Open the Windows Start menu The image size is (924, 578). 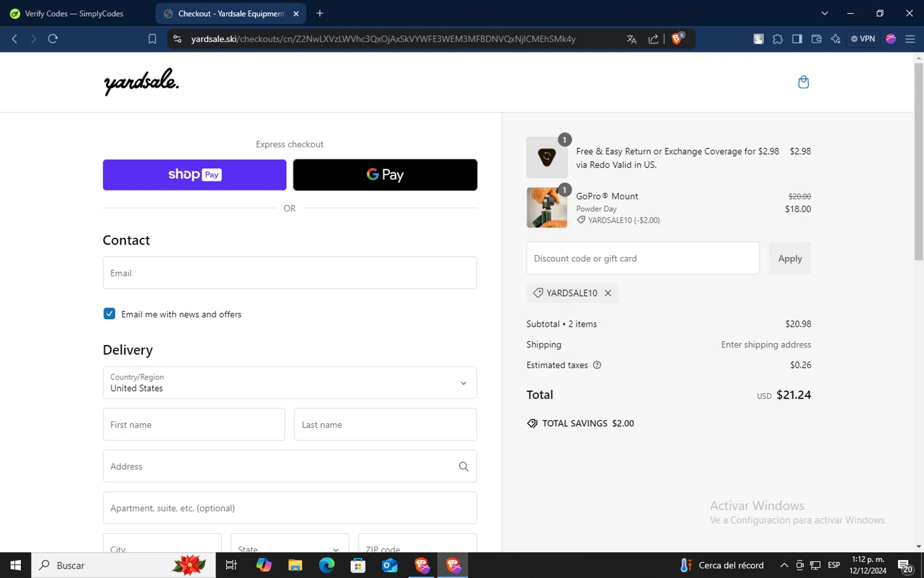15,565
